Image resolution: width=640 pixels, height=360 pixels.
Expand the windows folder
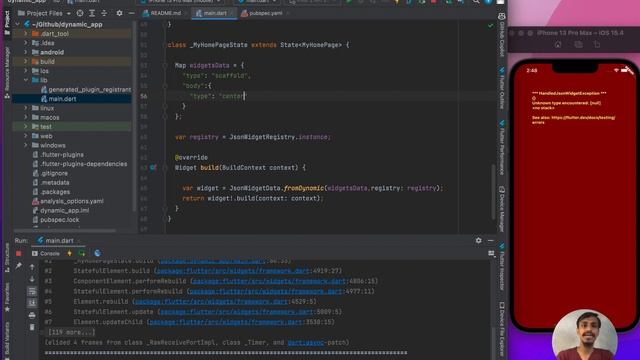pyautogui.click(x=26, y=145)
